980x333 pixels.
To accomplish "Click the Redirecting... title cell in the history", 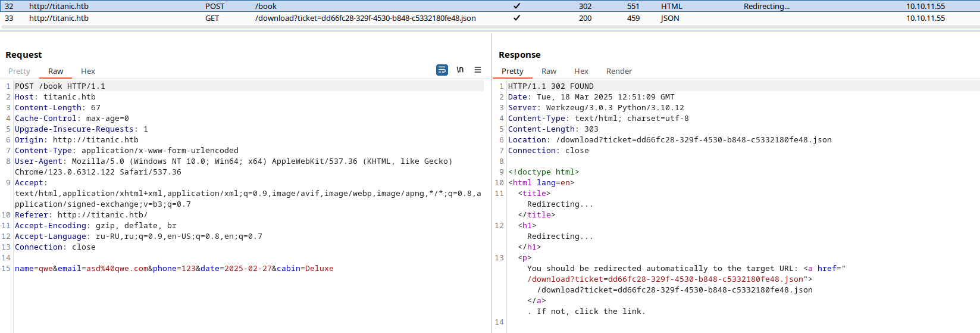I will (766, 6).
